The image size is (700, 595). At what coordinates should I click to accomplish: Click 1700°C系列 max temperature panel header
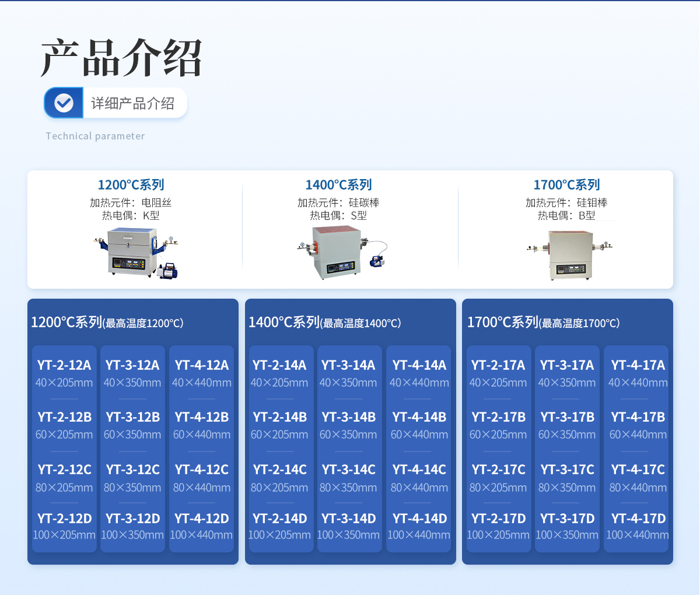tap(543, 323)
